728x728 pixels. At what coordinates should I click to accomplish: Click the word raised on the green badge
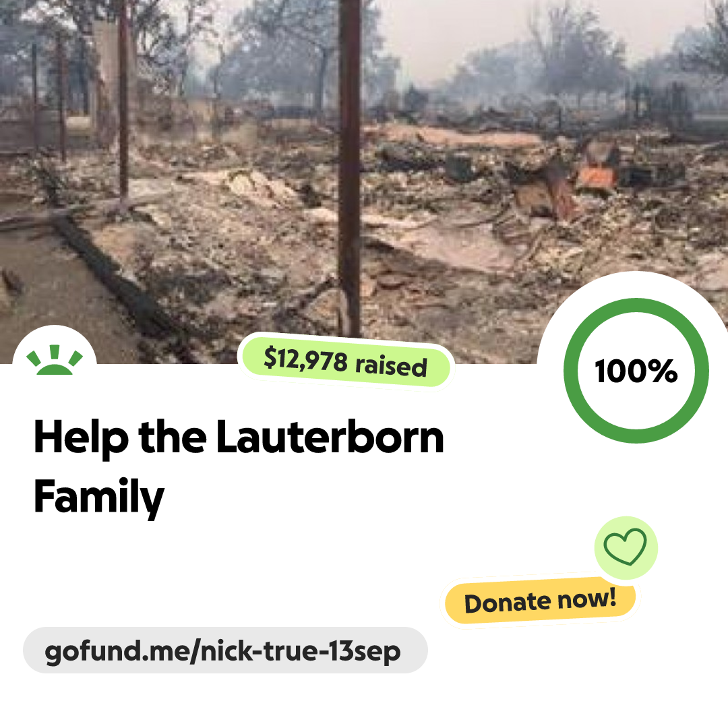coord(391,366)
